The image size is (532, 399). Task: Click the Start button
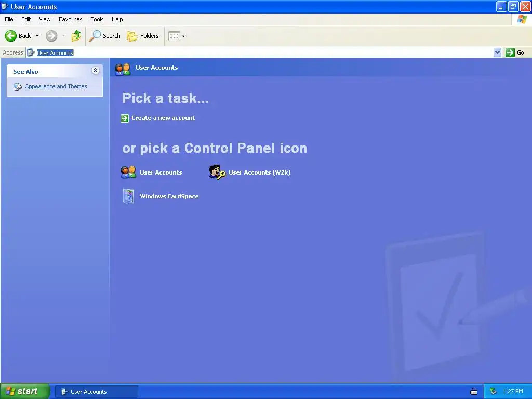point(25,392)
